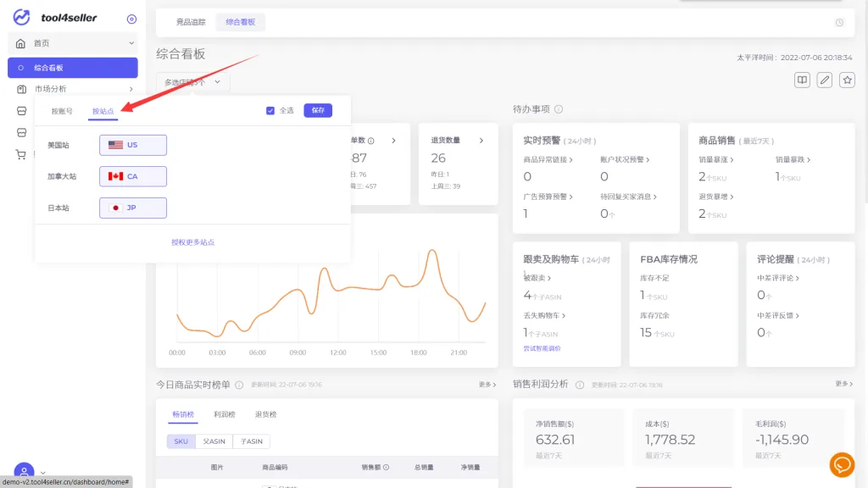Image resolution: width=868 pixels, height=488 pixels.
Task: Click info icon next to 今日商品实时榜单
Action: [239, 385]
